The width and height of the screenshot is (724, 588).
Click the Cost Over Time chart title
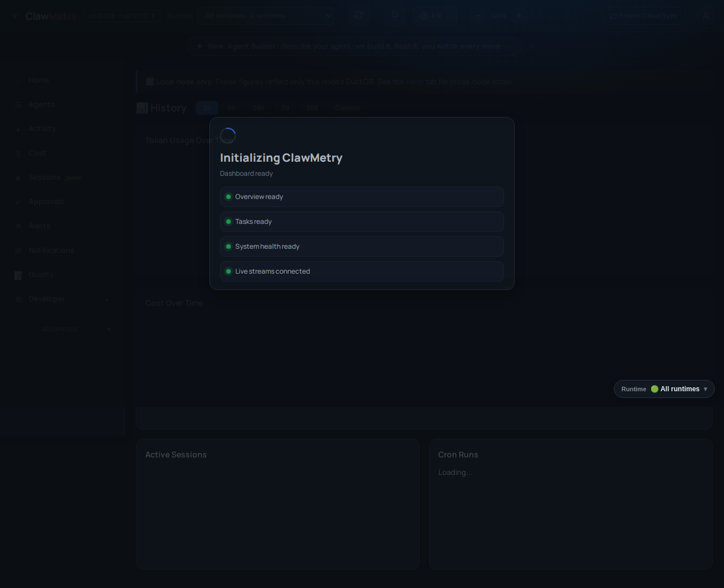point(174,303)
